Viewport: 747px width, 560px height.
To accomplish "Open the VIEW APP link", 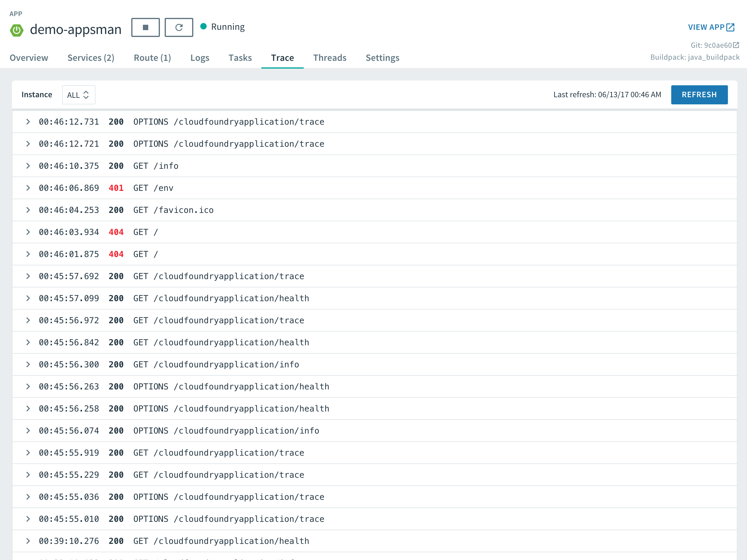I will [706, 27].
